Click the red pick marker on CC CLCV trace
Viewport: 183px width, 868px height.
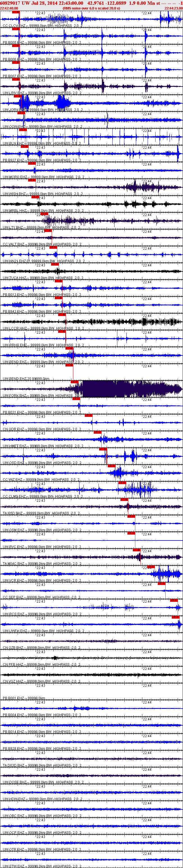click(15, 12)
